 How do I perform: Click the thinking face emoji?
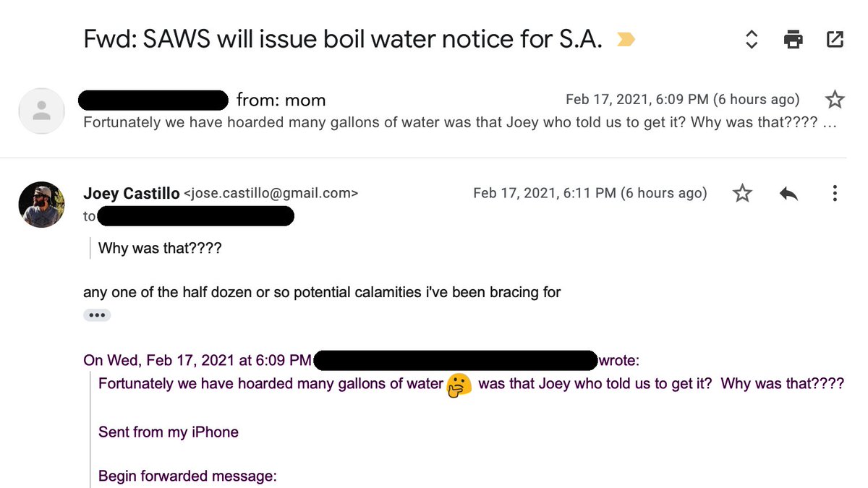[x=459, y=385]
